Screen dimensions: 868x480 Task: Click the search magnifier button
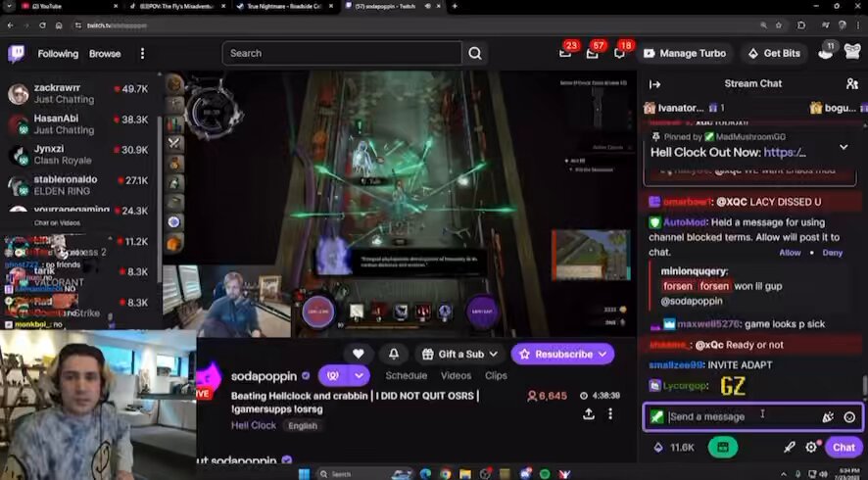tap(475, 53)
